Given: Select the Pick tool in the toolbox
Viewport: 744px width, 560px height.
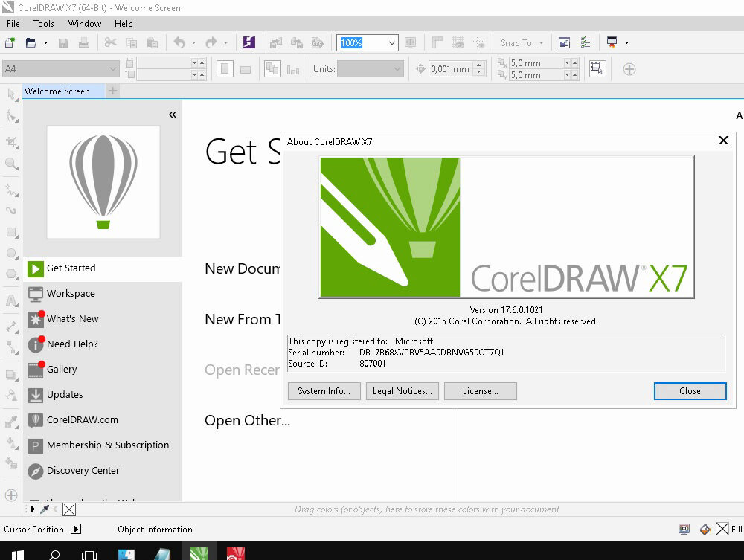Looking at the screenshot, I should point(10,94).
